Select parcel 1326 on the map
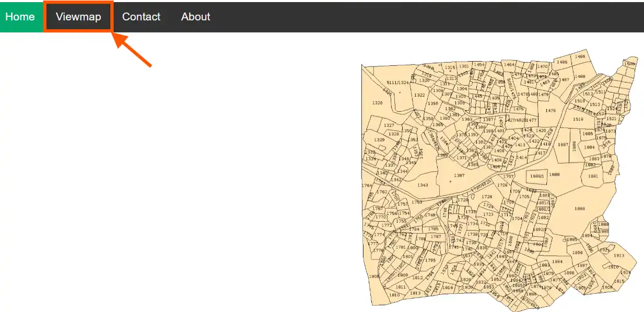This screenshot has width=644, height=312. [377, 103]
